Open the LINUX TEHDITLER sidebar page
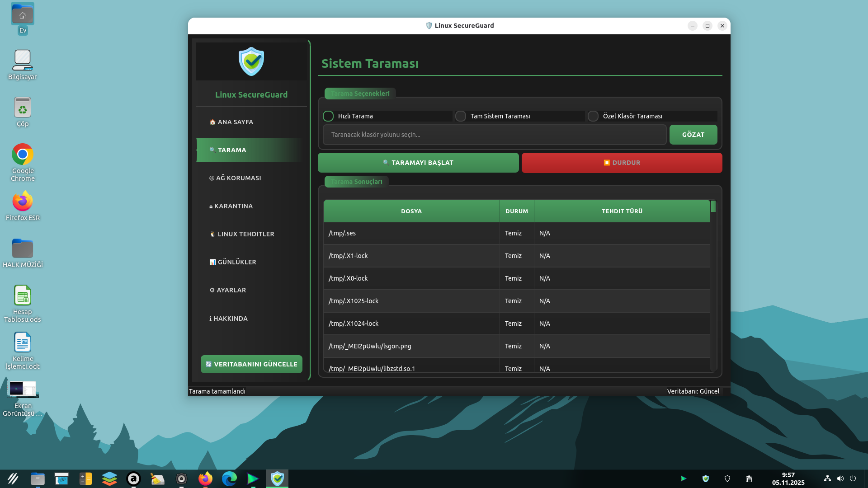 pyautogui.click(x=245, y=234)
